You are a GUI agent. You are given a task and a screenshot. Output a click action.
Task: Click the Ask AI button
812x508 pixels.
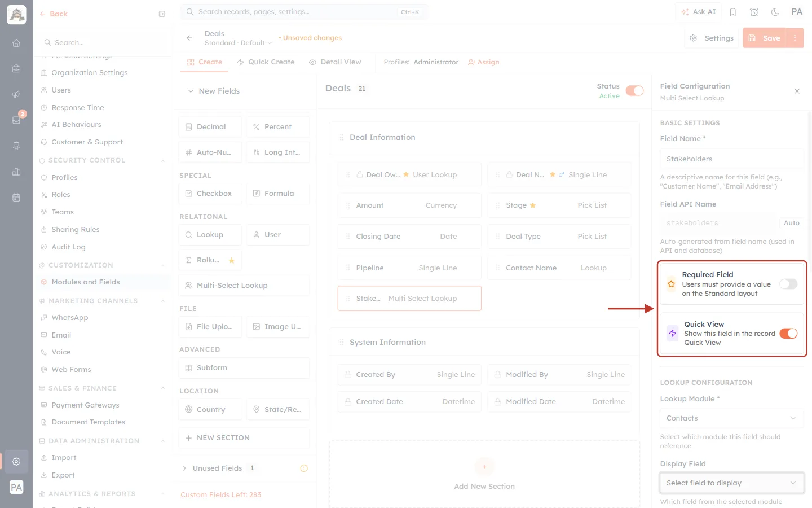(x=698, y=12)
